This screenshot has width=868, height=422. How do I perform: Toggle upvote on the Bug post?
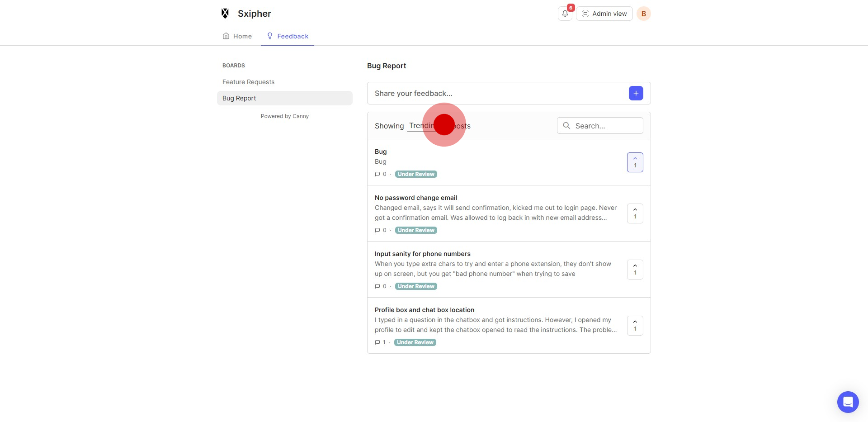pyautogui.click(x=635, y=162)
